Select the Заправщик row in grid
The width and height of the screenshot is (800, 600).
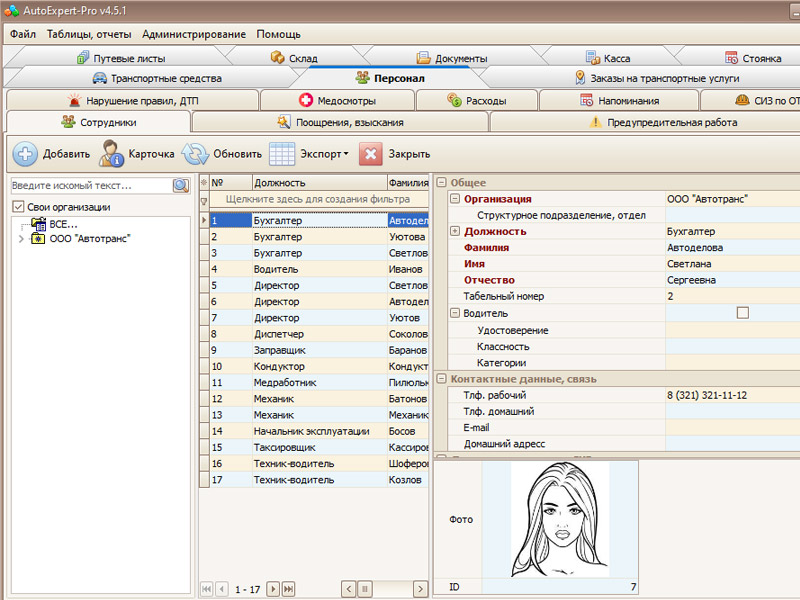pyautogui.click(x=319, y=350)
